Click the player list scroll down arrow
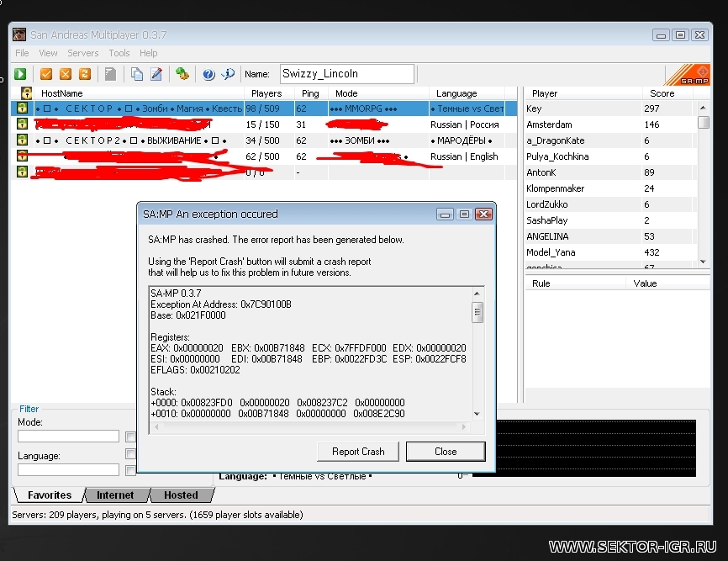 703,262
